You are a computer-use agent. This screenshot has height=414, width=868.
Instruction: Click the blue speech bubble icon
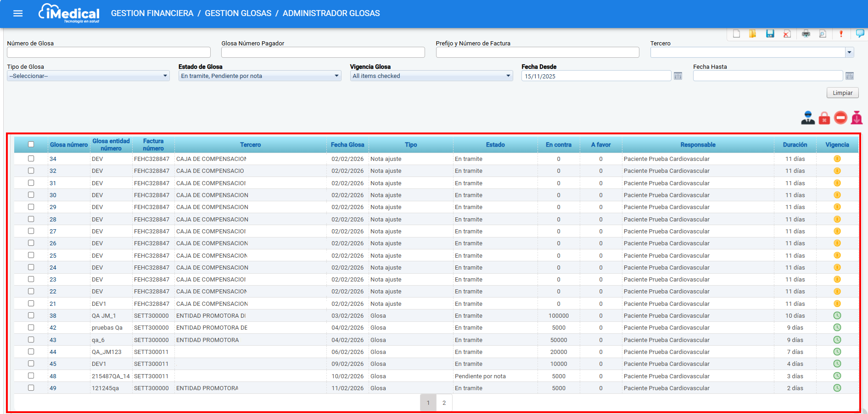[860, 33]
